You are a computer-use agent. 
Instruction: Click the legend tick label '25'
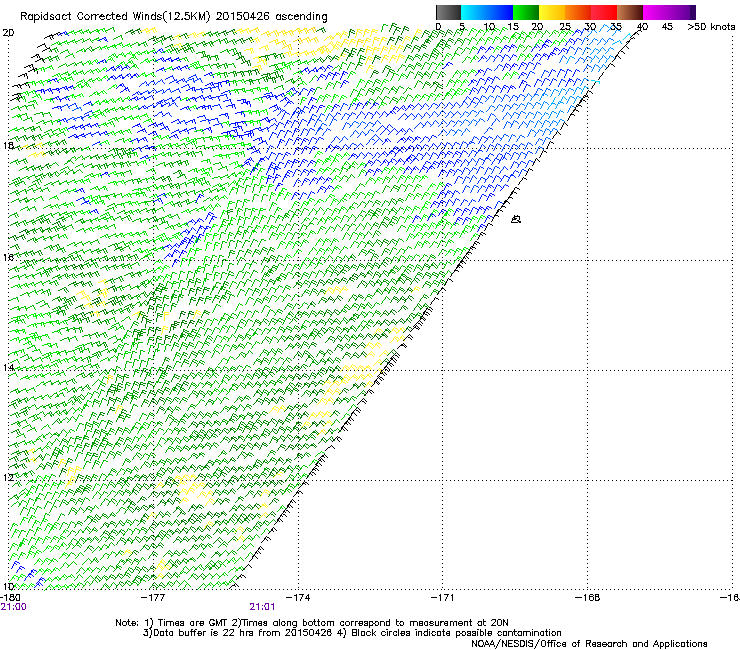point(565,27)
